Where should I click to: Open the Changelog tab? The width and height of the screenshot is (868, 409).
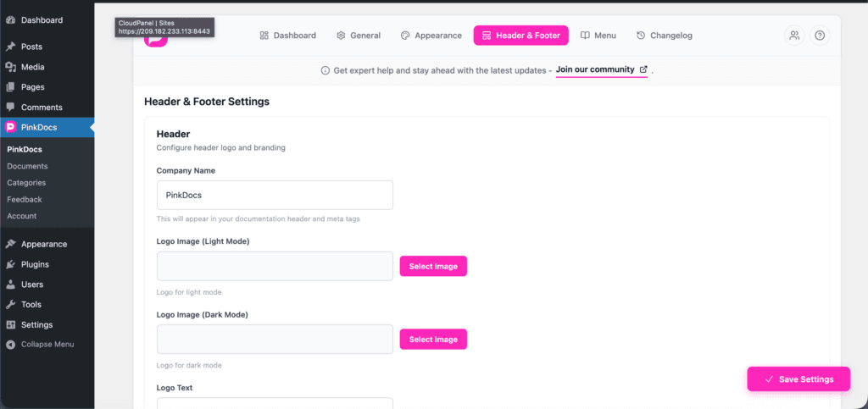(x=664, y=36)
